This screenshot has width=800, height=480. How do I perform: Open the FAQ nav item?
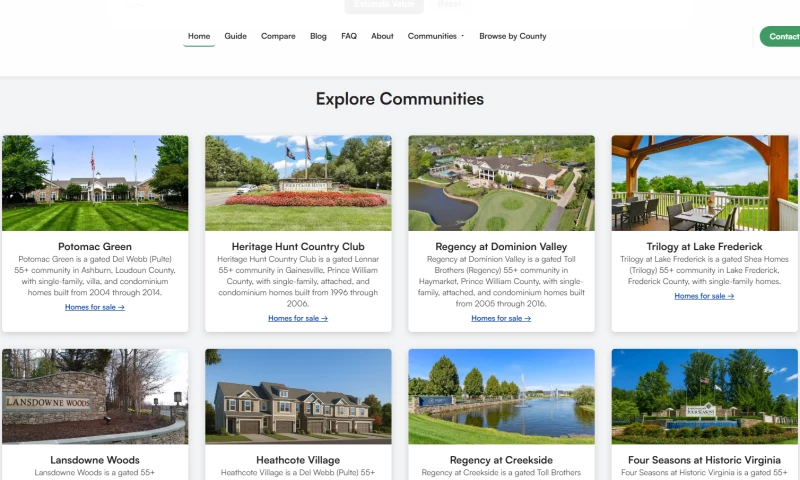(x=349, y=36)
